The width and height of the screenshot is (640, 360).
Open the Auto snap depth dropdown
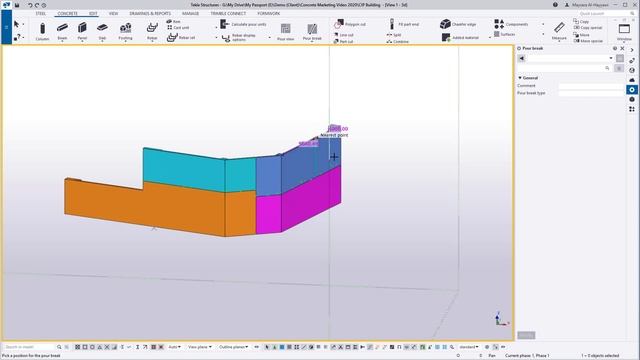[x=175, y=347]
